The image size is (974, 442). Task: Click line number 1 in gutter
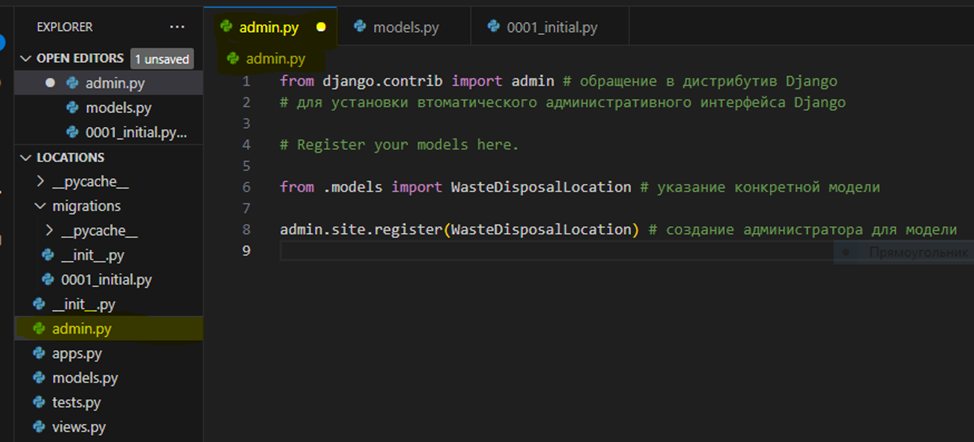tap(247, 81)
